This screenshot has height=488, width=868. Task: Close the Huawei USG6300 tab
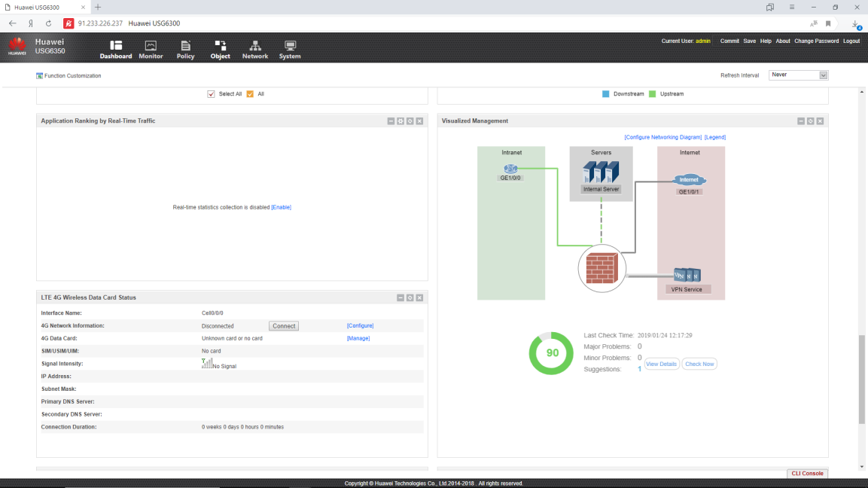83,8
